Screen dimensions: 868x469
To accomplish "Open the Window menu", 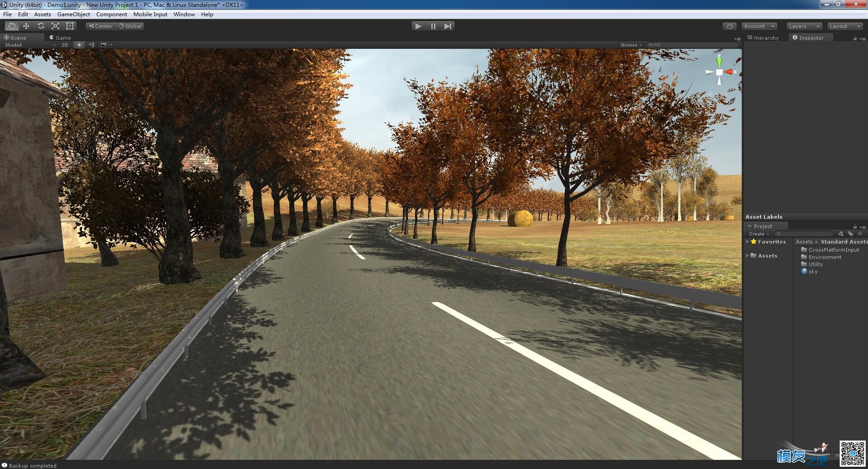I will [184, 14].
